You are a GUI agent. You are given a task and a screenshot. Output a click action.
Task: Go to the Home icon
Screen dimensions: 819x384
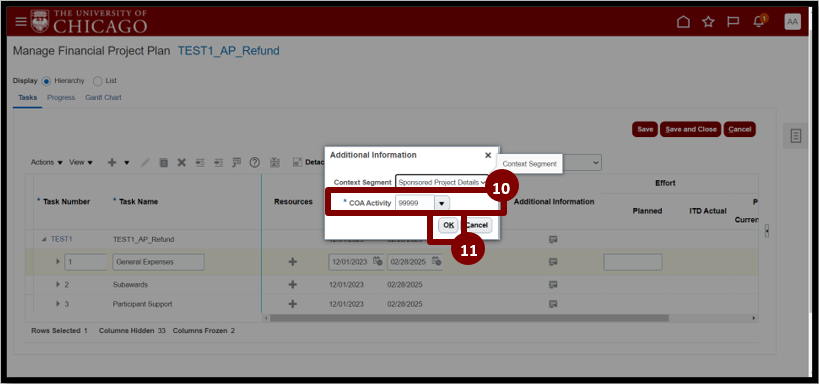tap(683, 21)
